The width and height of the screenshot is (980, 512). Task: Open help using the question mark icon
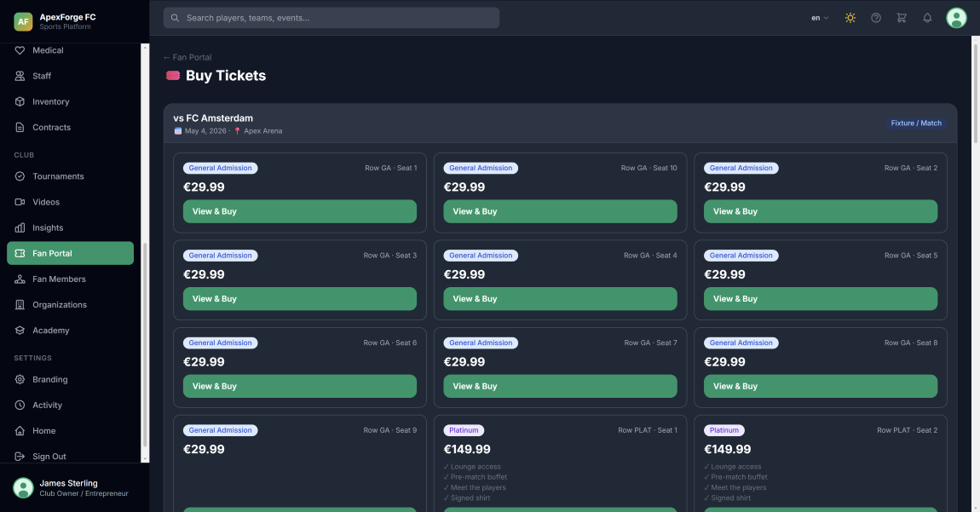pos(876,17)
